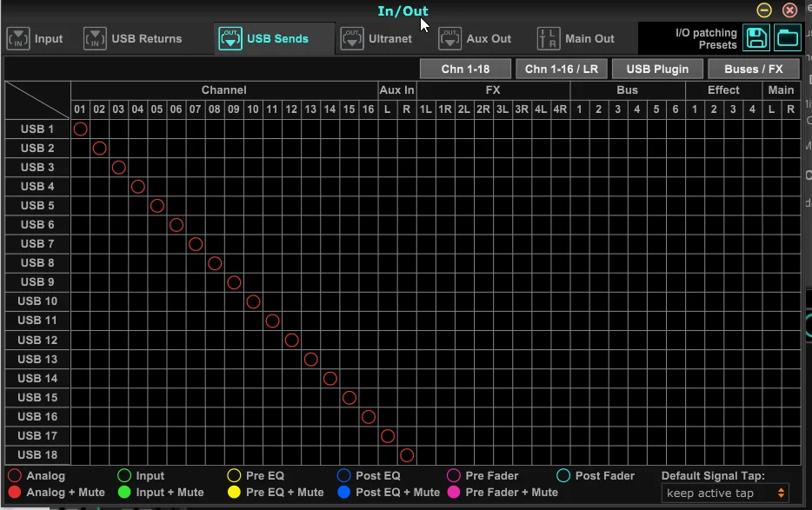Click the USB 5 row label
Viewport: 812px width, 510px height.
[37, 205]
